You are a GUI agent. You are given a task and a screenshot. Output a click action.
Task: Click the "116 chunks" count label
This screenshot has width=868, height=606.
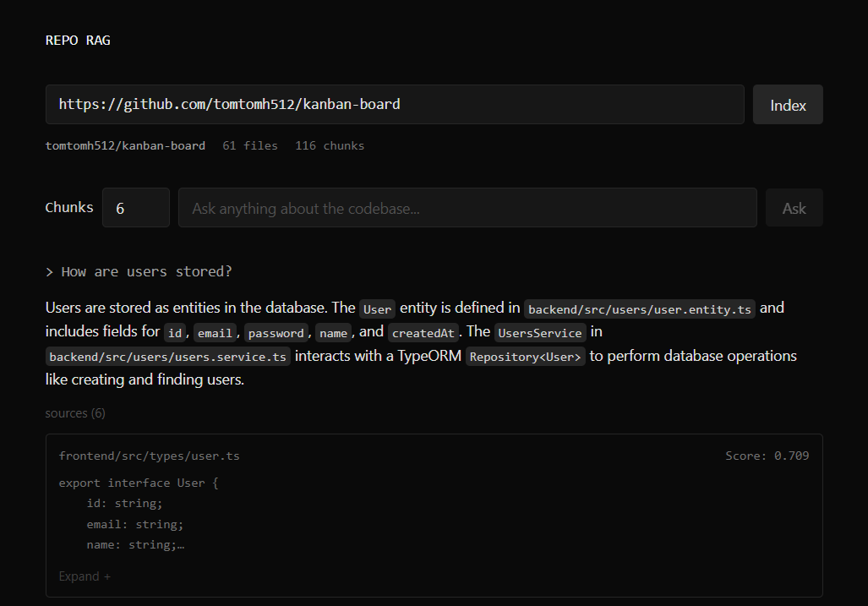pyautogui.click(x=330, y=145)
